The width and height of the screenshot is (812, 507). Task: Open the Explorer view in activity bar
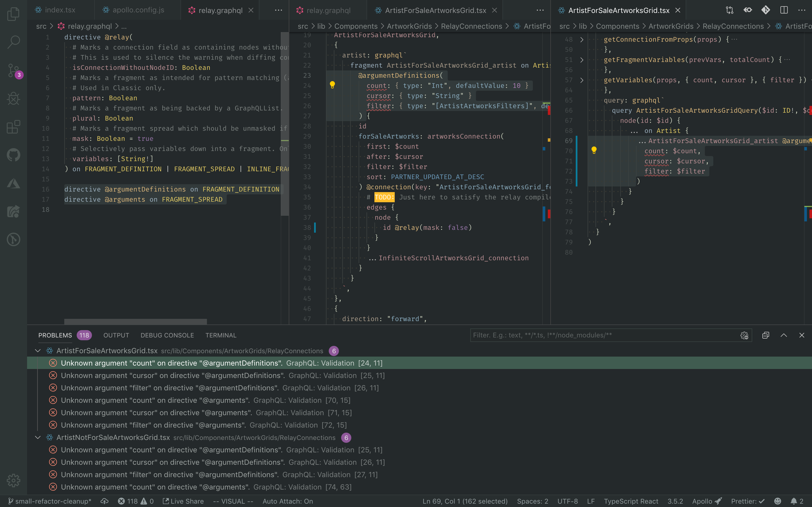tap(14, 14)
